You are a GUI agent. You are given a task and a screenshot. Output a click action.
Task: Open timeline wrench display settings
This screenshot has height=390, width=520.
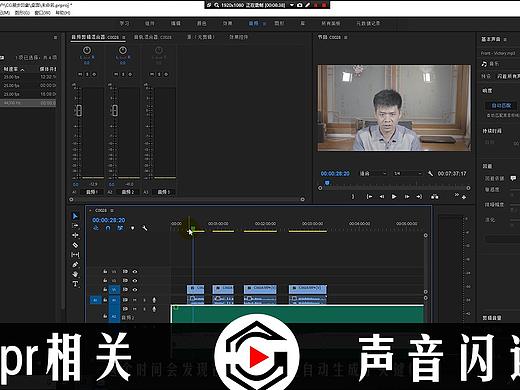145,228
